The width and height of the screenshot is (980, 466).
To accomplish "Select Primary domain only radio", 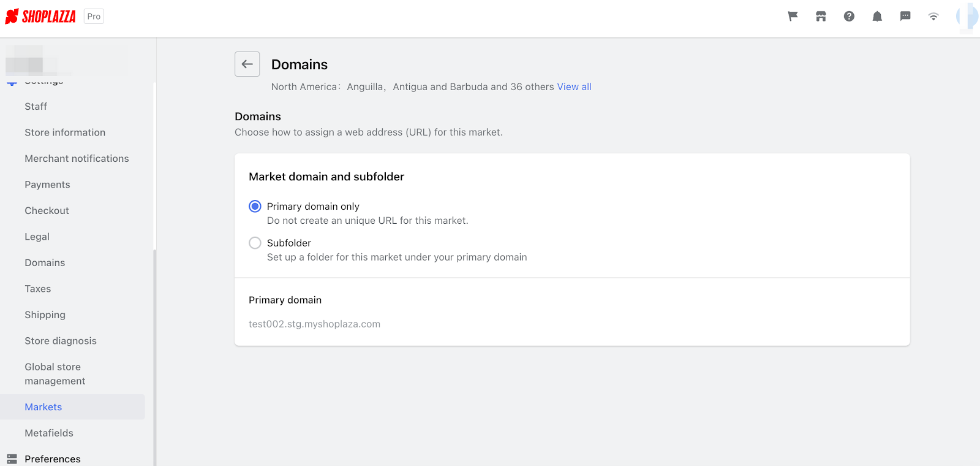I will pos(255,206).
